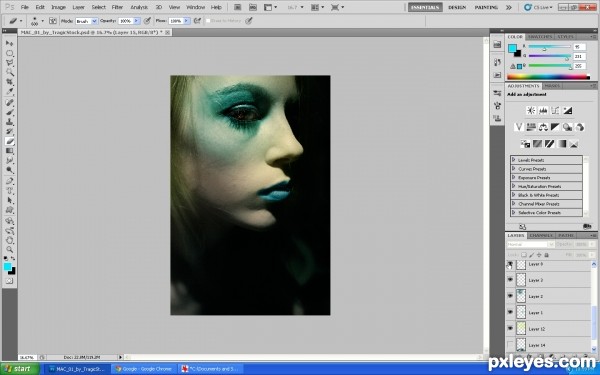Expand Hue/Saturation Presets list
The width and height of the screenshot is (600, 375).
(514, 186)
